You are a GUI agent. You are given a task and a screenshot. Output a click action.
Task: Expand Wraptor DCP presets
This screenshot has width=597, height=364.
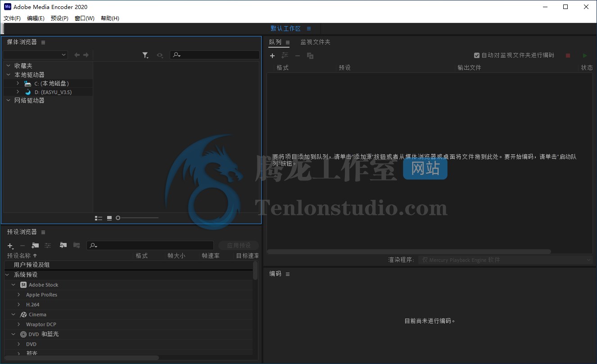(19, 324)
